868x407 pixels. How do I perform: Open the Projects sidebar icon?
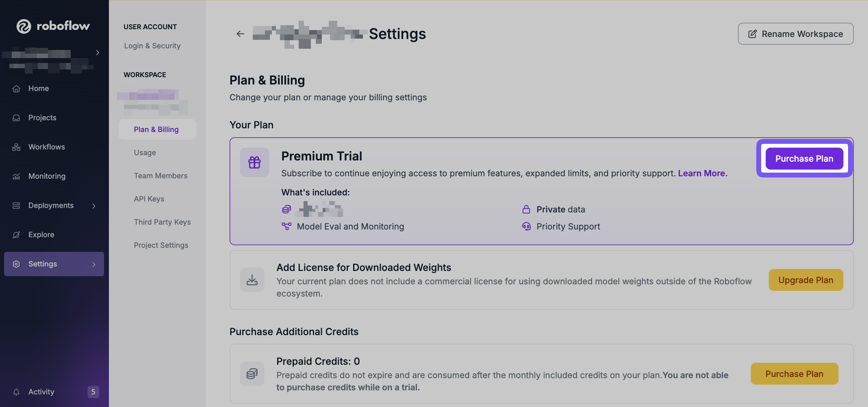(x=16, y=118)
